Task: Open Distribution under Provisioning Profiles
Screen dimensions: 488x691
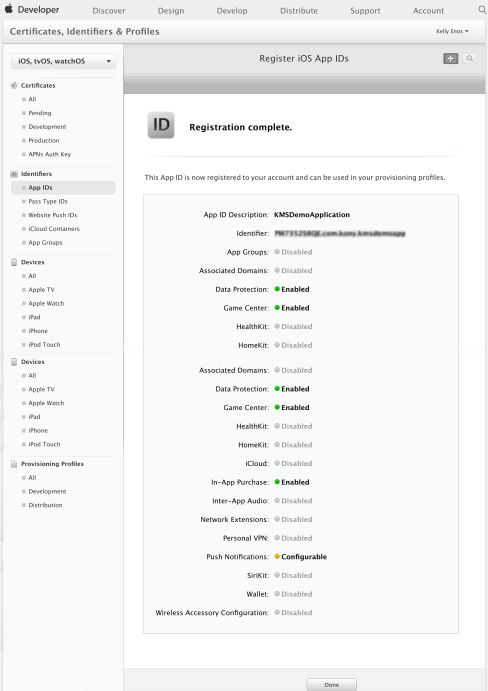Action: coord(45,505)
